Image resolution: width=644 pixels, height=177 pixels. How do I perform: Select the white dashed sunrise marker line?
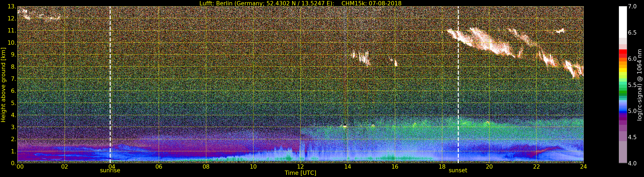110,85
